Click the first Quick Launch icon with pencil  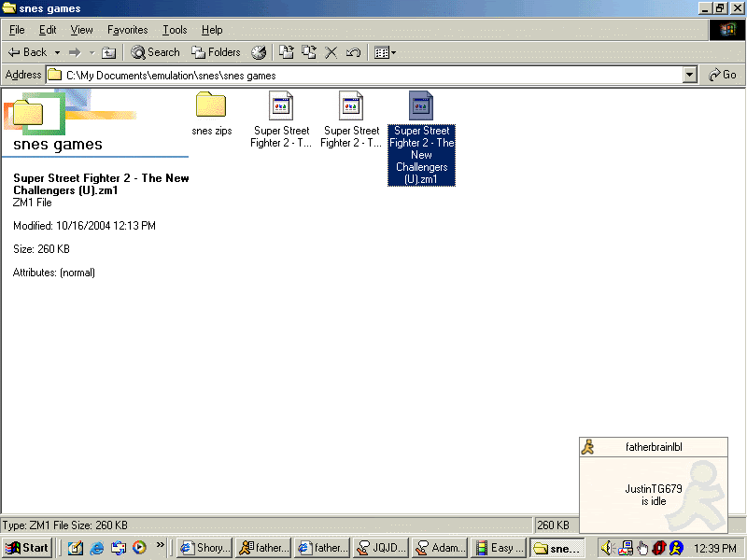(75, 548)
